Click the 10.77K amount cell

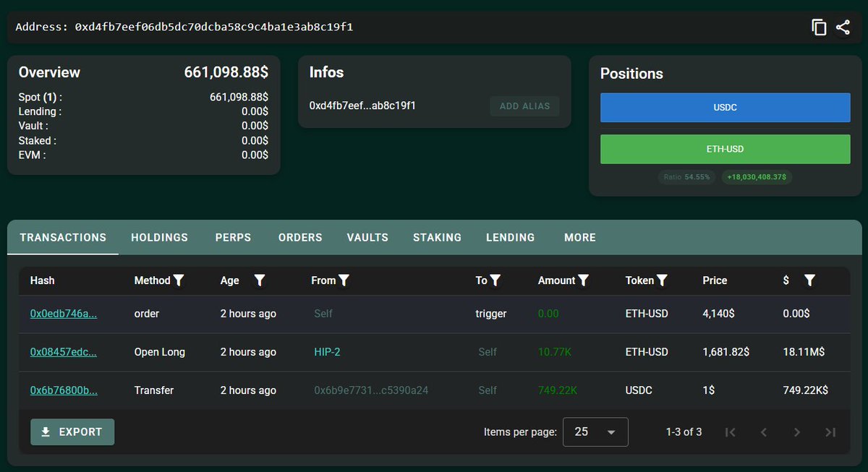[555, 352]
